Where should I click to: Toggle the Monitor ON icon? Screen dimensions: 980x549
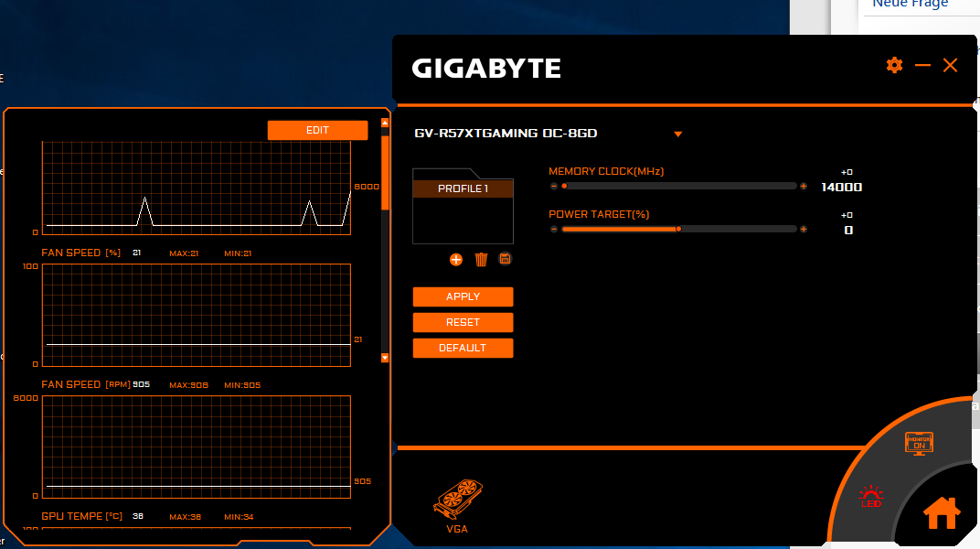(x=919, y=444)
